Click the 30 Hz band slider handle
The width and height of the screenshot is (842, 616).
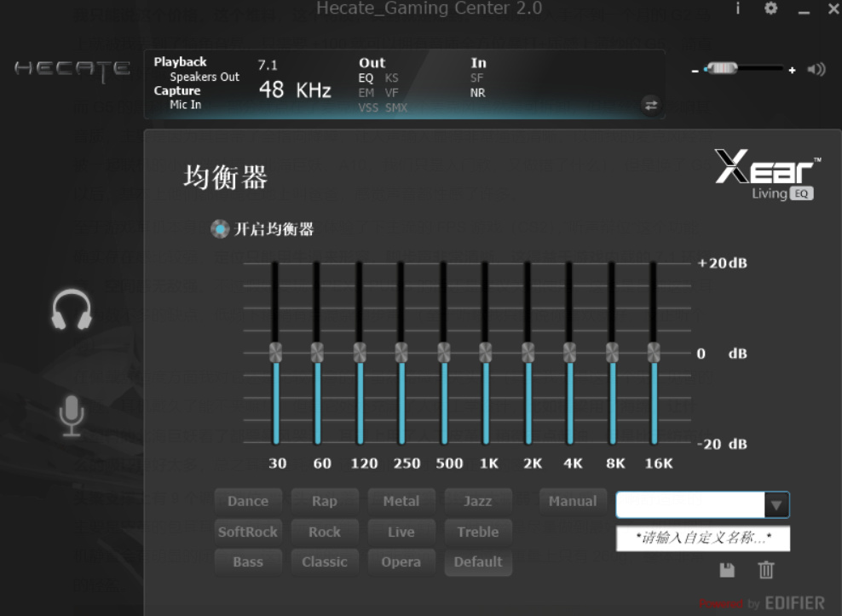[275, 353]
